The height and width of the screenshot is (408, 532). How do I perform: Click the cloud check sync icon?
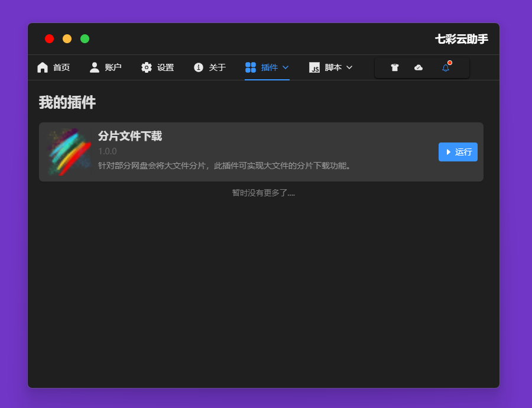coord(419,68)
